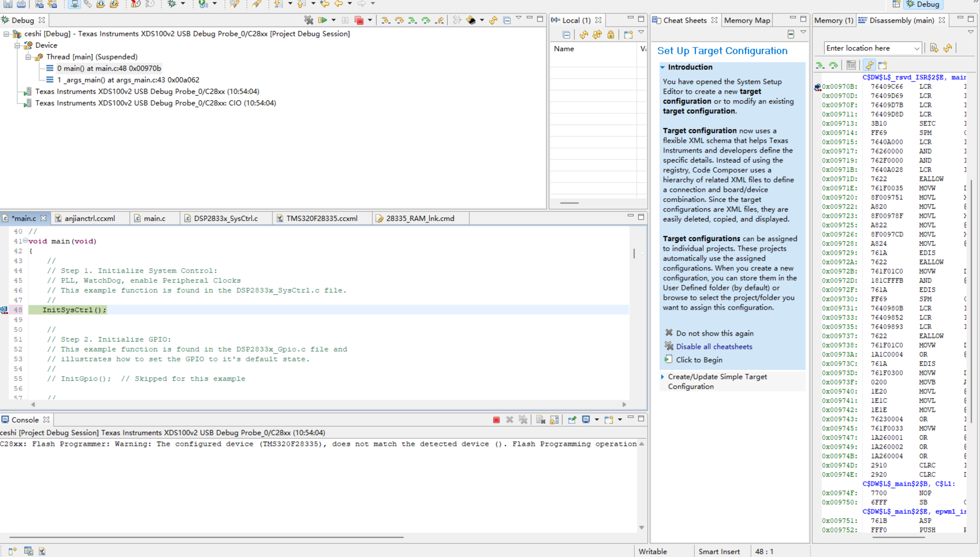Image resolution: width=980 pixels, height=557 pixels.
Task: Click Collapse All icon in Local view
Action: click(566, 35)
